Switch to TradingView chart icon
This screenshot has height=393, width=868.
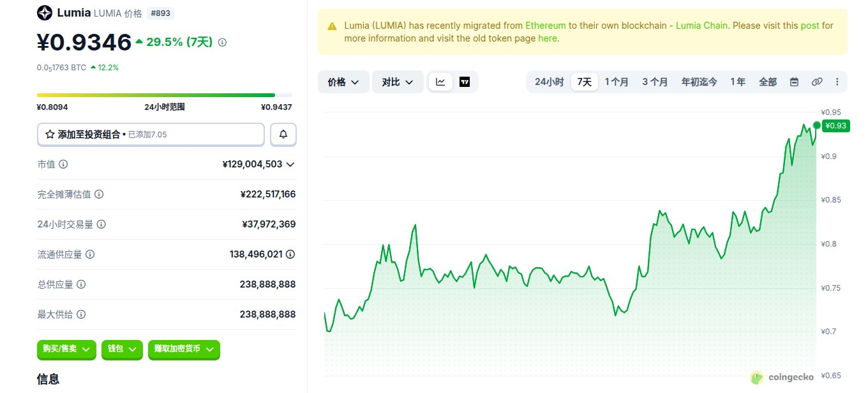(465, 82)
